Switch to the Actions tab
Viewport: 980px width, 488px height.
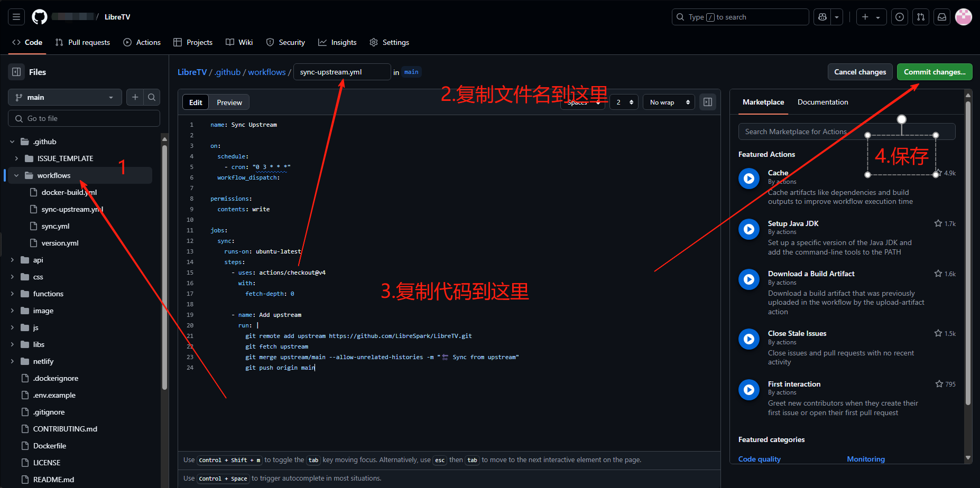[x=142, y=42]
